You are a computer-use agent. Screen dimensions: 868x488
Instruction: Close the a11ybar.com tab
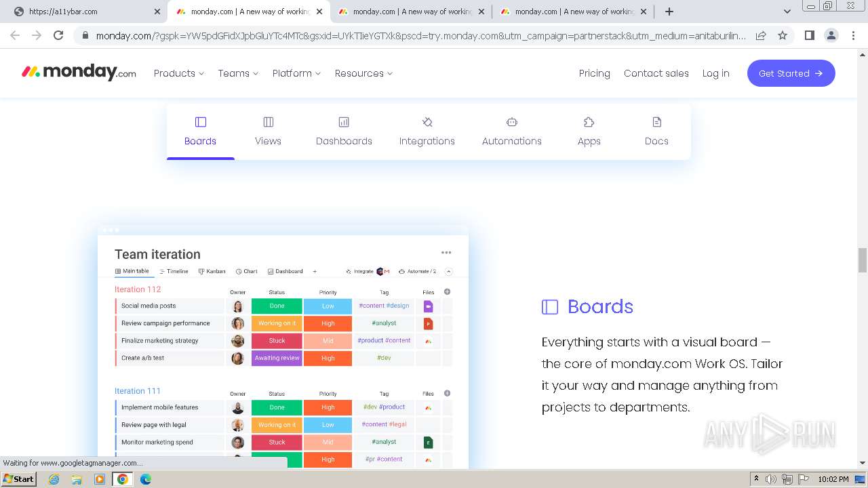click(157, 12)
